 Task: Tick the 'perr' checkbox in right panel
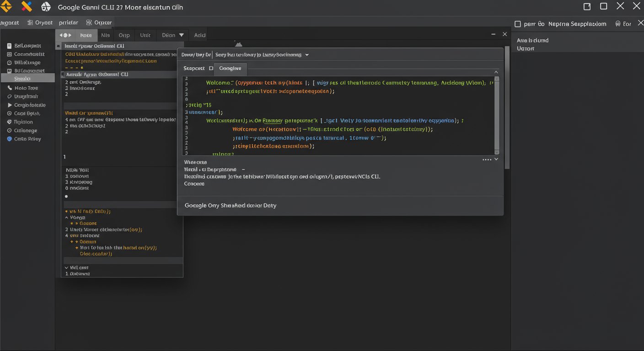point(518,24)
